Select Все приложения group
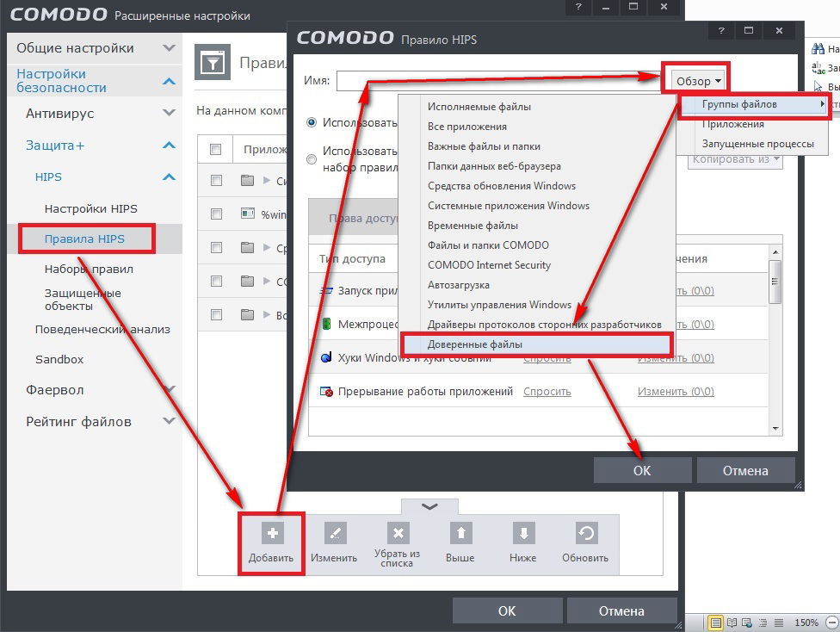This screenshot has width=840, height=632. pyautogui.click(x=466, y=127)
